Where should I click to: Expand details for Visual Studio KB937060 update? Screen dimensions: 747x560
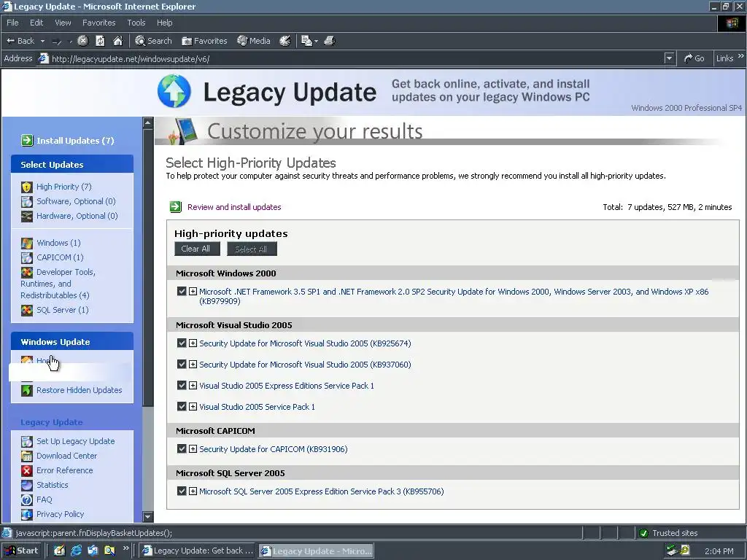pos(193,365)
